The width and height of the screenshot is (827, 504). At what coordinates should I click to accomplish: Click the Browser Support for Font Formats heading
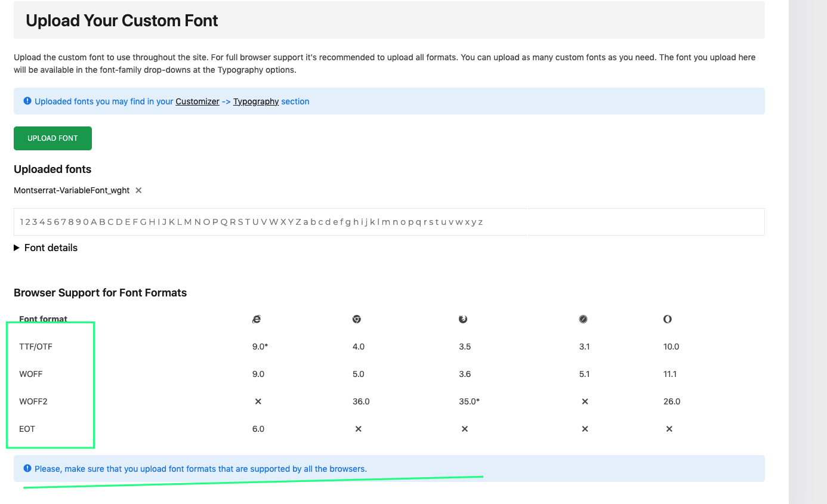click(100, 293)
